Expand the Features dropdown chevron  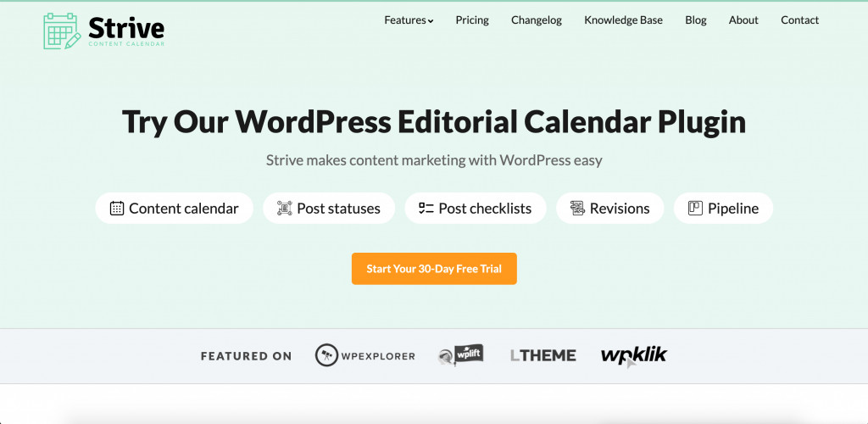(x=430, y=21)
